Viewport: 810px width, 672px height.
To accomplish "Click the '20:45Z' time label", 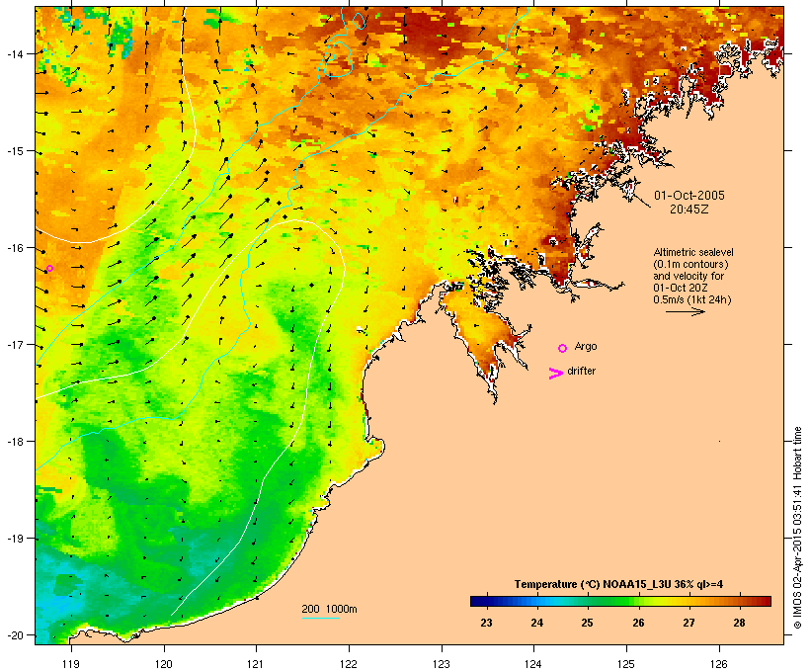I will tap(689, 210).
